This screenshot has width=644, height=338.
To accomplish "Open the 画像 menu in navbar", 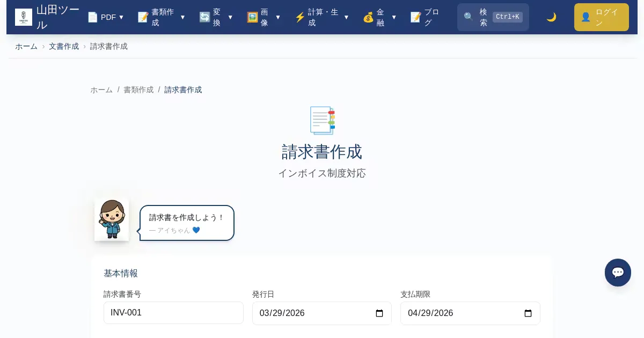I will pyautogui.click(x=264, y=17).
